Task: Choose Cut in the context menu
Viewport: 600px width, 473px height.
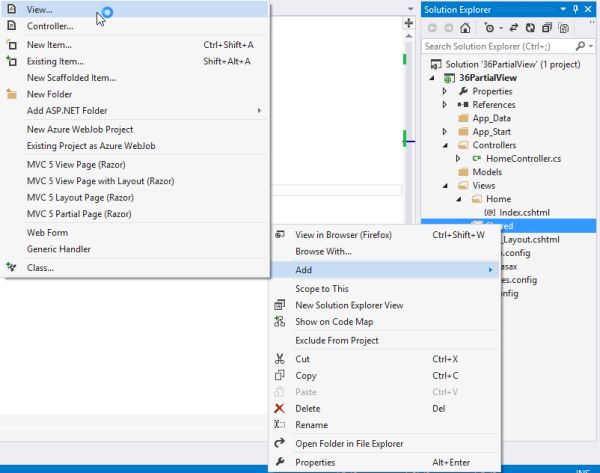Action: pyautogui.click(x=385, y=359)
